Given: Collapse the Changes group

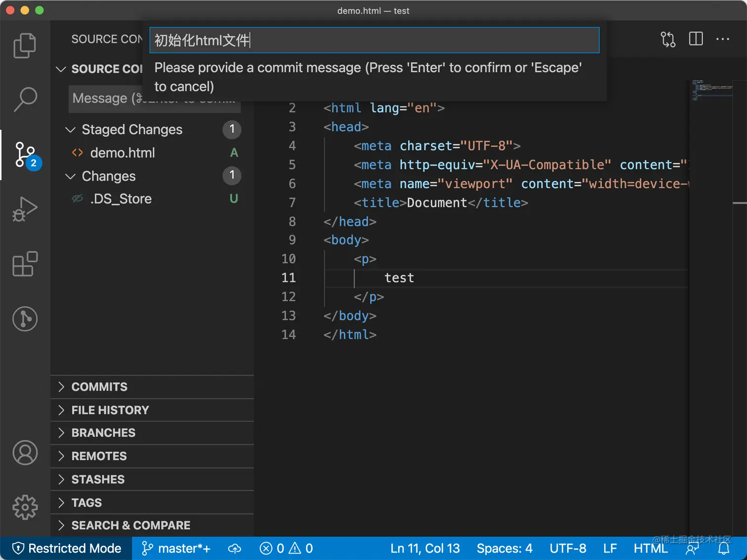Looking at the screenshot, I should (x=71, y=176).
